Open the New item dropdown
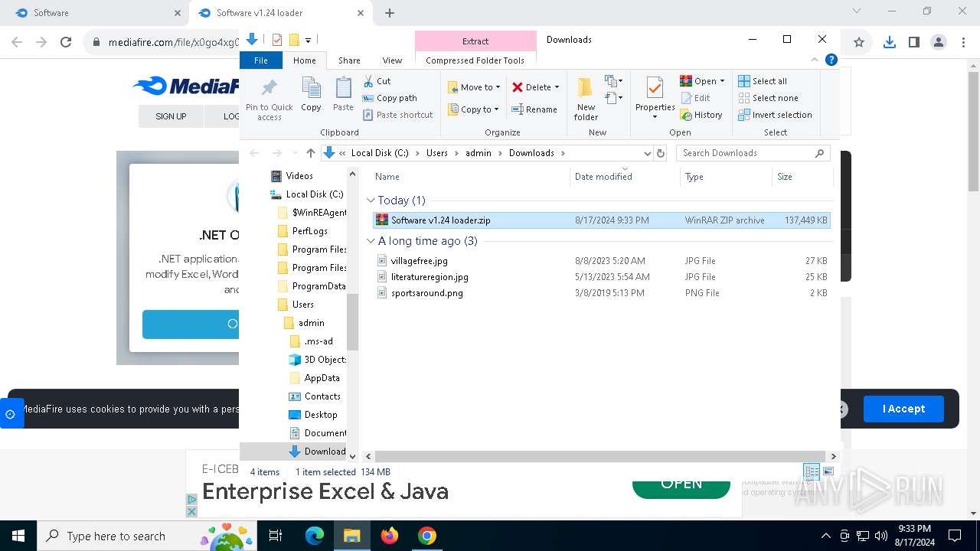The height and width of the screenshot is (551, 980). click(x=612, y=80)
